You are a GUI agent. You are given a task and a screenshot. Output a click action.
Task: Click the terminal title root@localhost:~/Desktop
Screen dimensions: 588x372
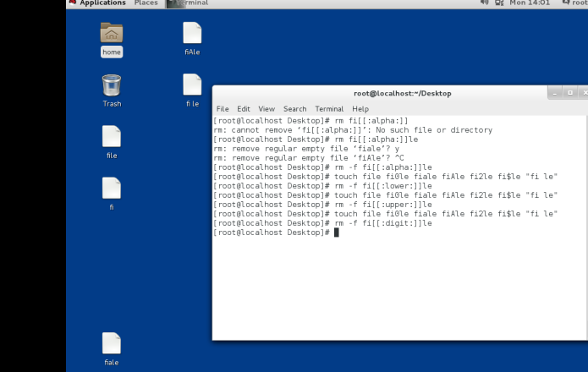click(x=403, y=93)
